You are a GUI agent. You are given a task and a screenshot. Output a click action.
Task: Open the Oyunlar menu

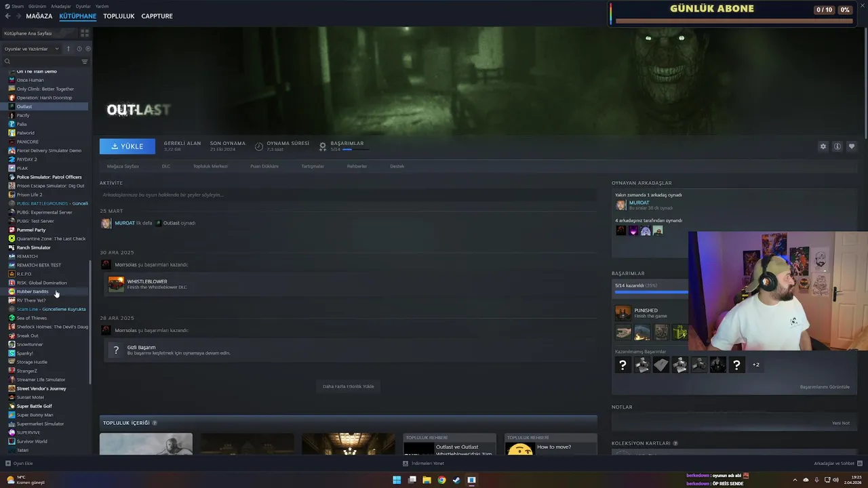[83, 6]
